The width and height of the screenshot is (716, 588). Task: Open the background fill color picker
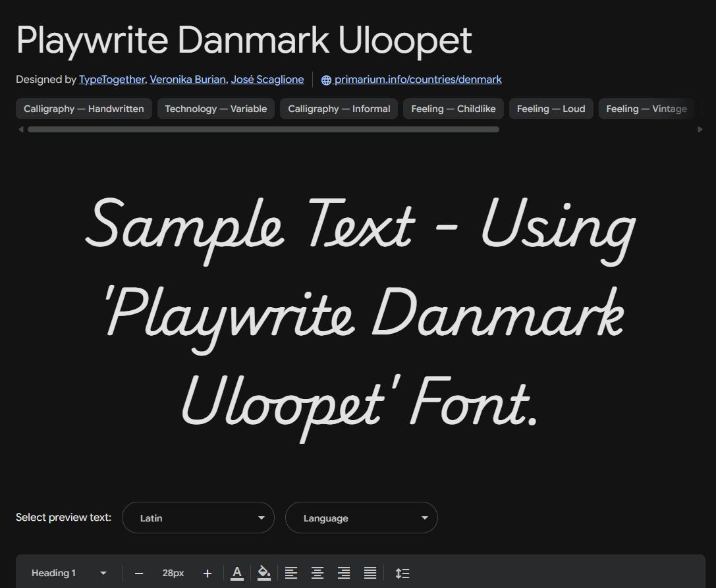tap(264, 573)
